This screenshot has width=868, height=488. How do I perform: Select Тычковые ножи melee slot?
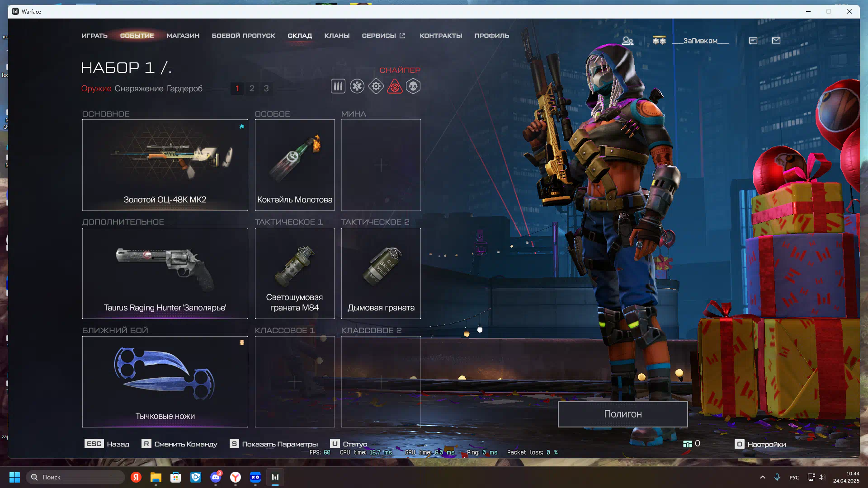(x=165, y=382)
